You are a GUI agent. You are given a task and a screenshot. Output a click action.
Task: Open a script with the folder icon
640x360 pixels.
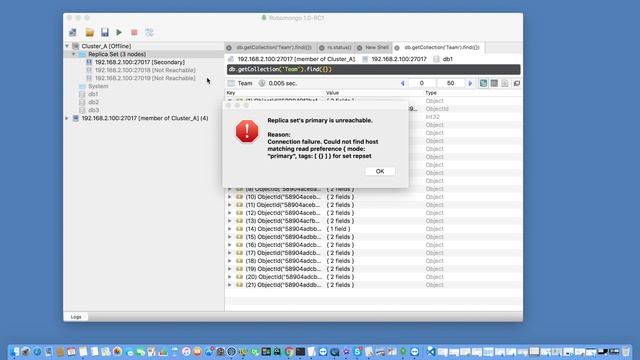coord(90,32)
